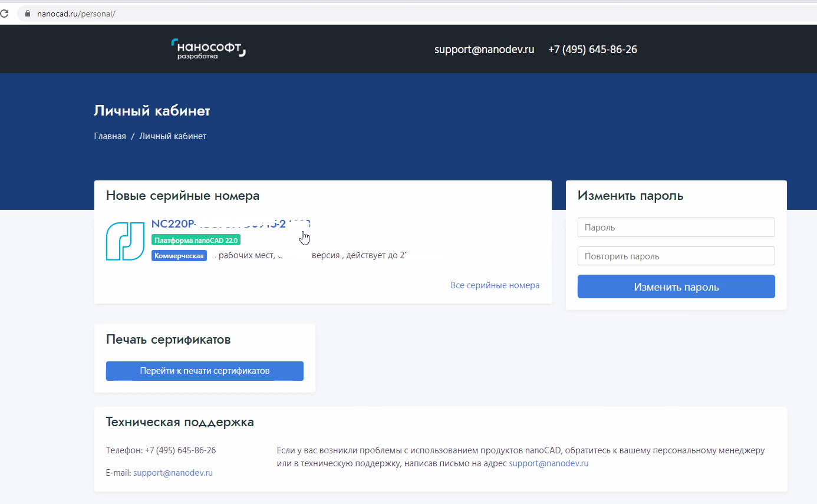Image resolution: width=817 pixels, height=504 pixels.
Task: Focus the Пароль input field
Action: pyautogui.click(x=676, y=227)
